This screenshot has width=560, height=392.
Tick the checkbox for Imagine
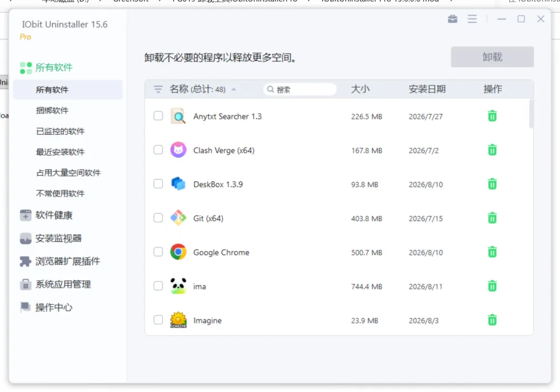click(158, 319)
